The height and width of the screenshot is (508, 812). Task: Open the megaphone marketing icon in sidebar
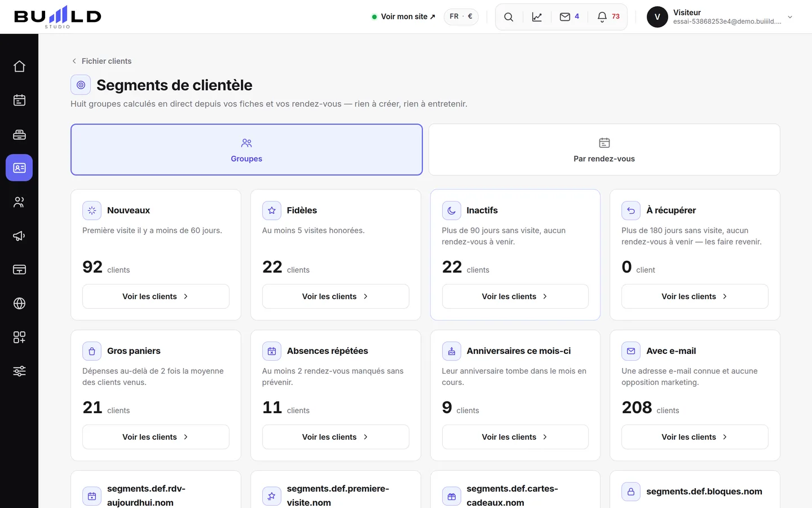[x=19, y=236]
